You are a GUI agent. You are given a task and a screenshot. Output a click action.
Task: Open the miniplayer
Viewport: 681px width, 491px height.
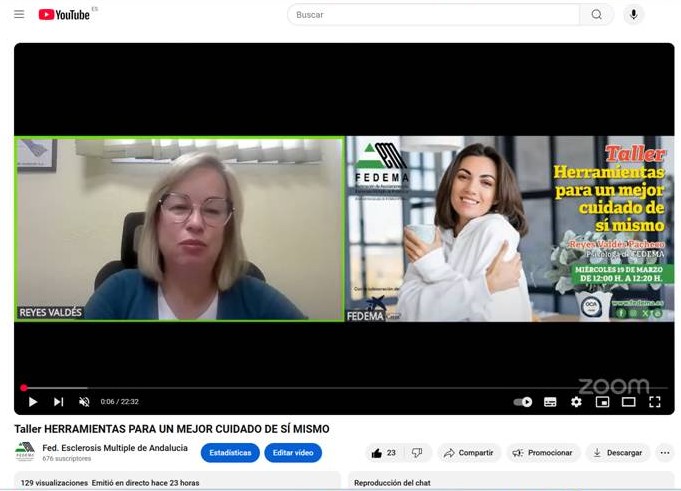(602, 402)
